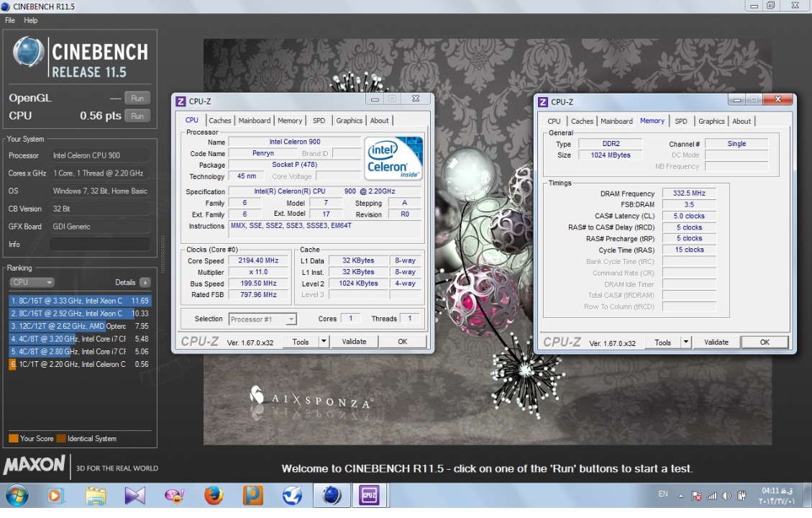The height and width of the screenshot is (518, 812).
Task: Open the Action Center flag tray icon
Action: click(x=696, y=496)
